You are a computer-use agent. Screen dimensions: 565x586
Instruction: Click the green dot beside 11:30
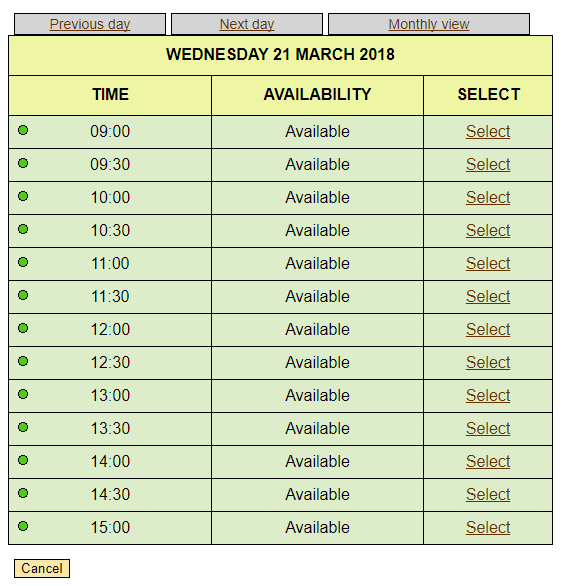23,295
